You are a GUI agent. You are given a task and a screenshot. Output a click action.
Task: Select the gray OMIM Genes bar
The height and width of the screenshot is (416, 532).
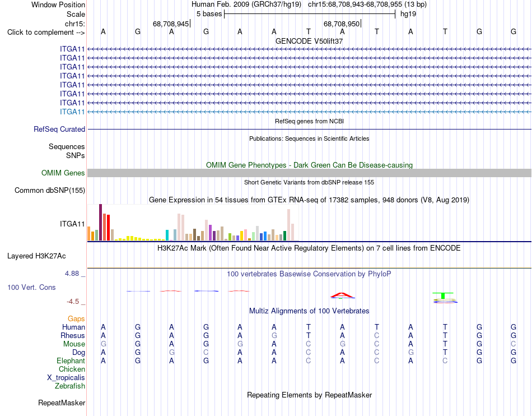click(309, 173)
